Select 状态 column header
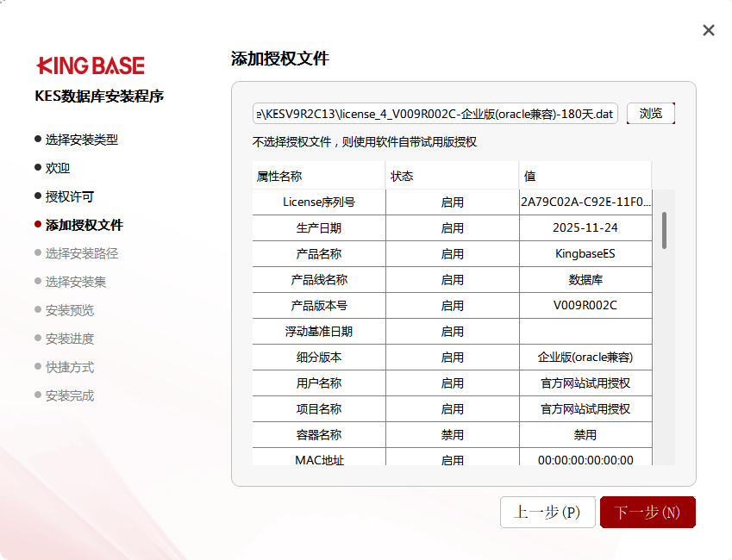 click(x=452, y=176)
